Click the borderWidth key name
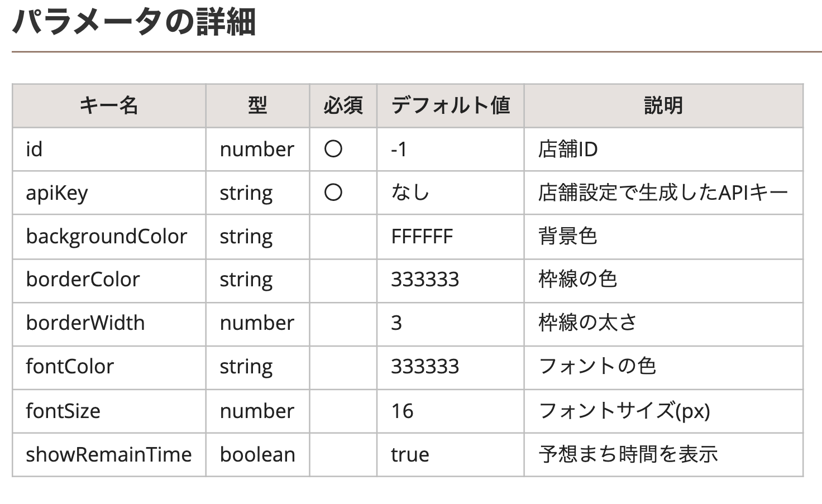Screen dimensions: 822x504 85,323
